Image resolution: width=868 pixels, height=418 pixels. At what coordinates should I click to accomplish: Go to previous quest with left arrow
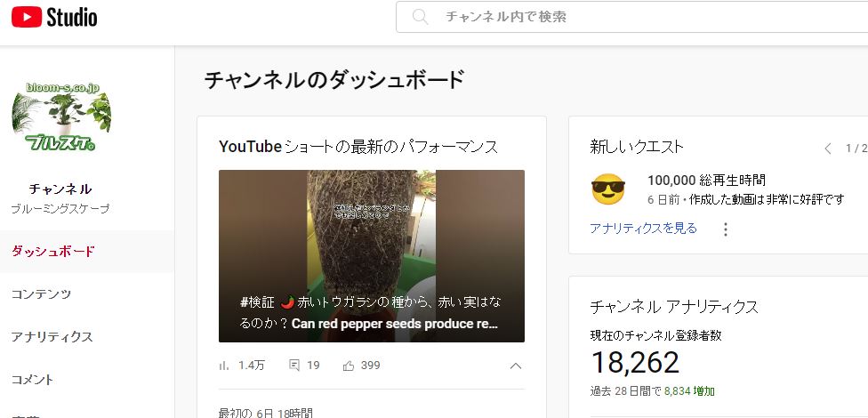pyautogui.click(x=828, y=149)
